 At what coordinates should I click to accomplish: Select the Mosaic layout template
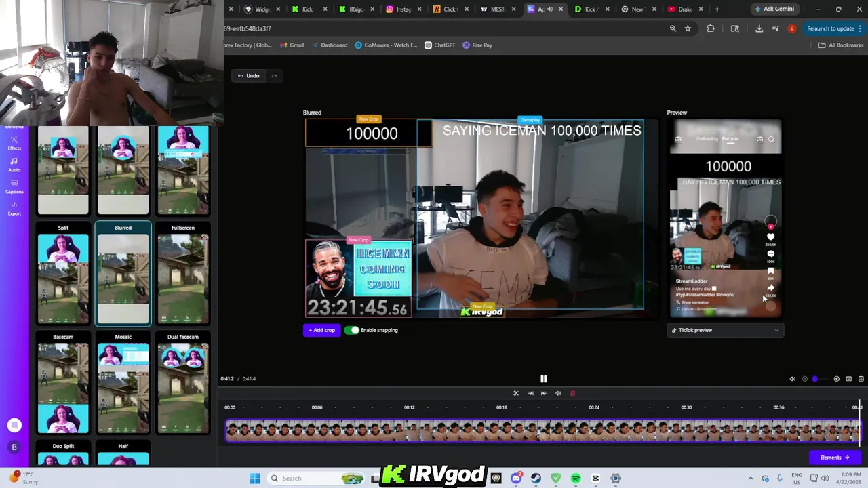[x=123, y=384]
